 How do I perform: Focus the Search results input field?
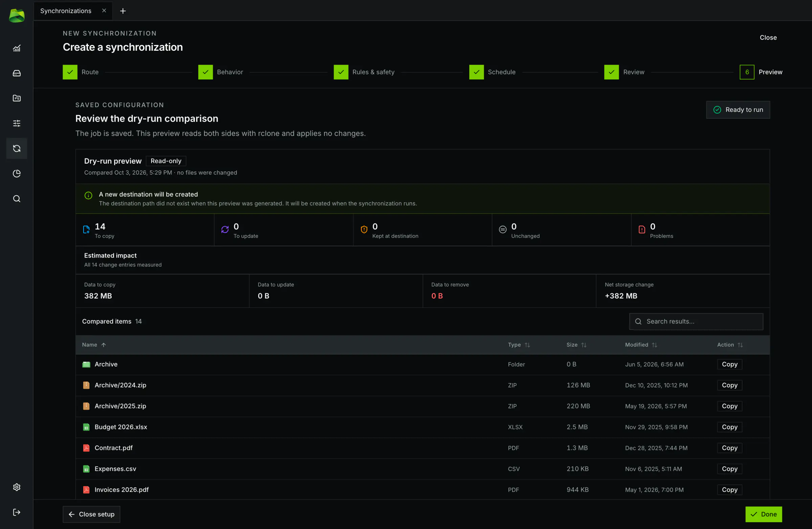696,321
